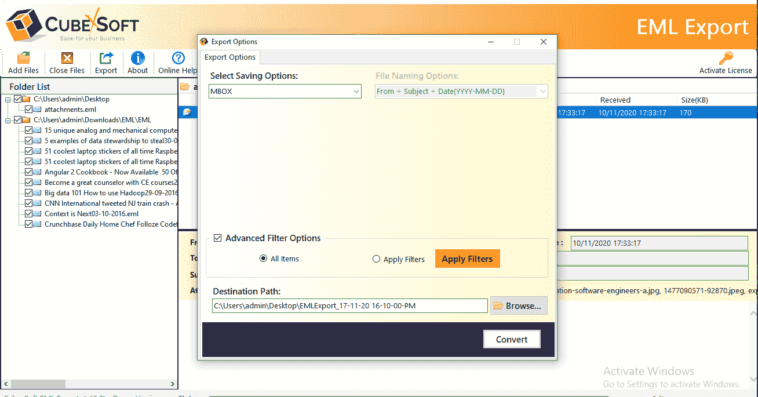This screenshot has width=758, height=397.
Task: Close the Export Options dialog
Action: point(543,42)
